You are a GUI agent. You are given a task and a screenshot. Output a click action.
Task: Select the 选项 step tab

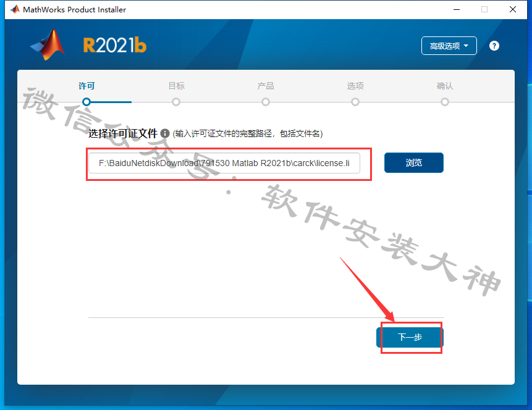(x=355, y=86)
